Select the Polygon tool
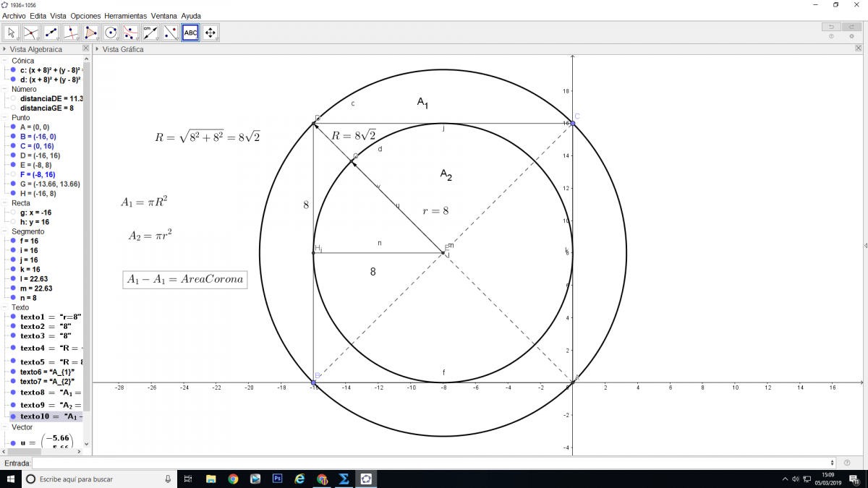The width and height of the screenshot is (868, 488). click(x=90, y=33)
